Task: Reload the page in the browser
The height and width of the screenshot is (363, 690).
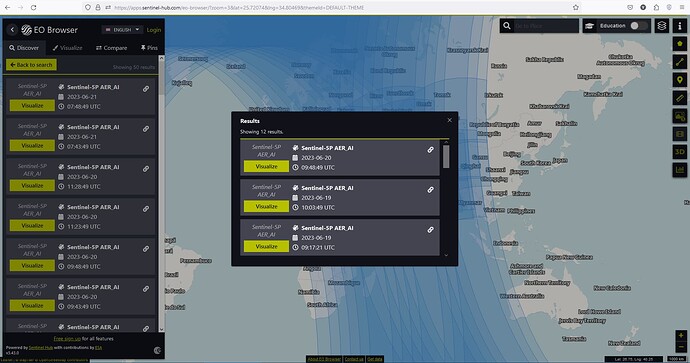Action: pos(33,7)
